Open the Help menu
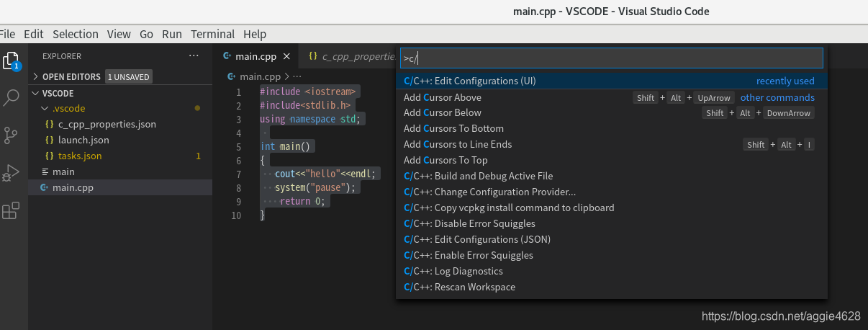This screenshot has width=868, height=330. tap(255, 34)
